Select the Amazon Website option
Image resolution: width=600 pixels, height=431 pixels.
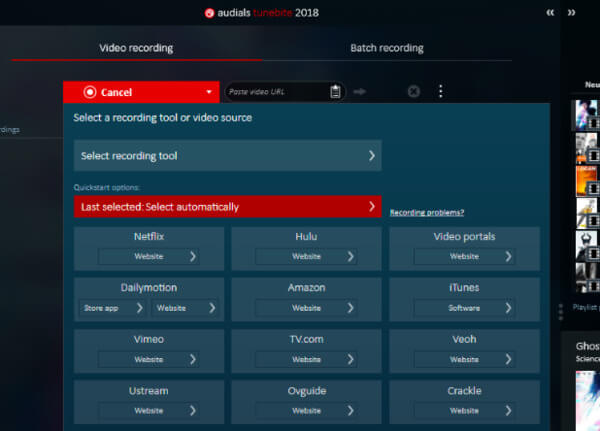point(307,308)
